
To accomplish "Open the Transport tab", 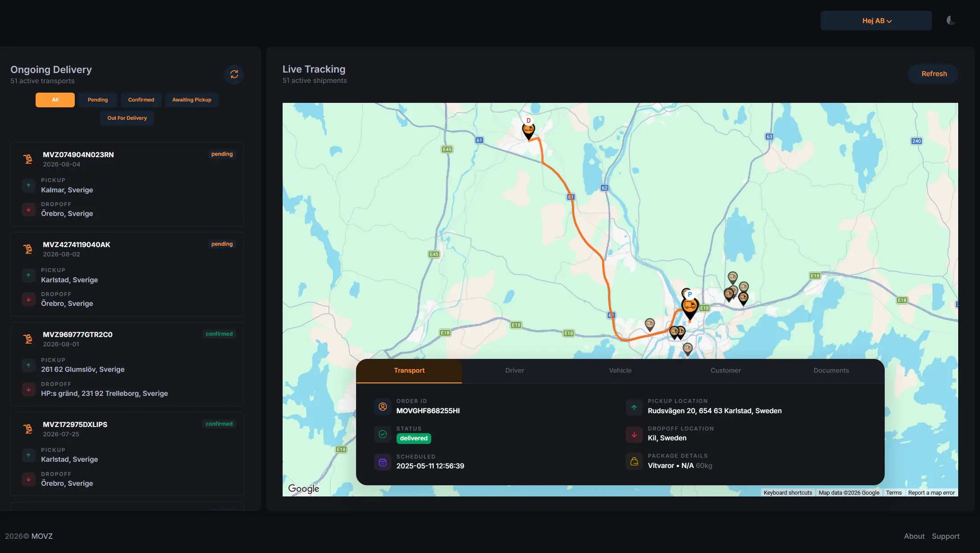I will tap(409, 370).
